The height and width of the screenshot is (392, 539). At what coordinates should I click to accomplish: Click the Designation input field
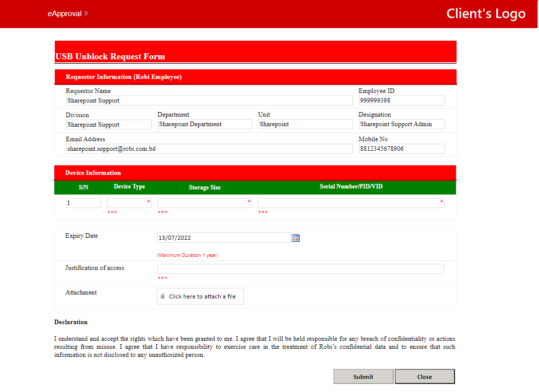401,124
